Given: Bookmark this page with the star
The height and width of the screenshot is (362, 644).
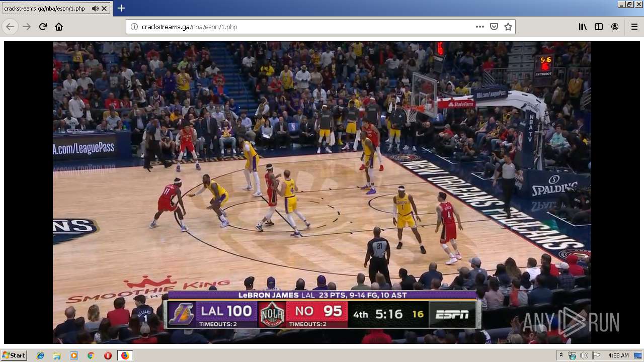Looking at the screenshot, I should click(508, 27).
